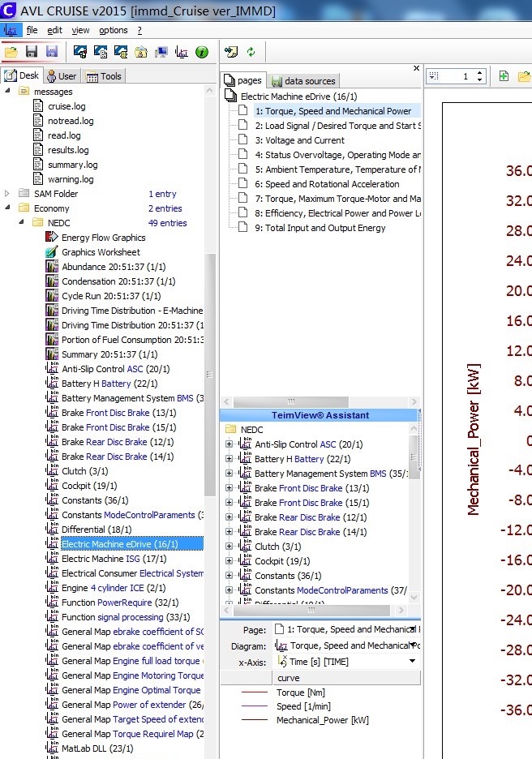
Task: Expand the SAM Folder node
Action: point(6,194)
